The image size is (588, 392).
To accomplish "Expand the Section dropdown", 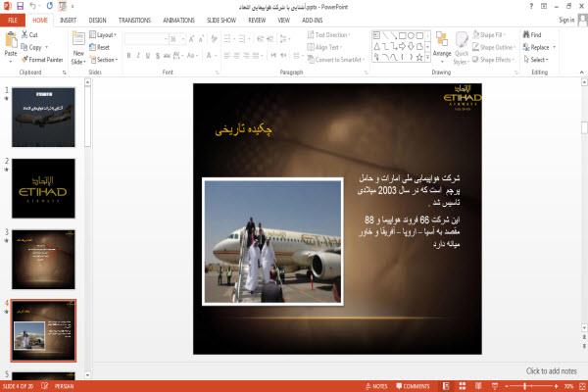I will [104, 60].
